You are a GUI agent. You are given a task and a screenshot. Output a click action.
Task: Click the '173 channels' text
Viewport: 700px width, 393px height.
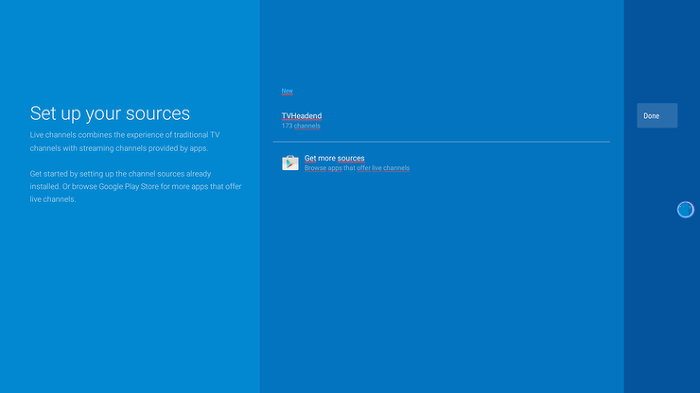point(301,126)
